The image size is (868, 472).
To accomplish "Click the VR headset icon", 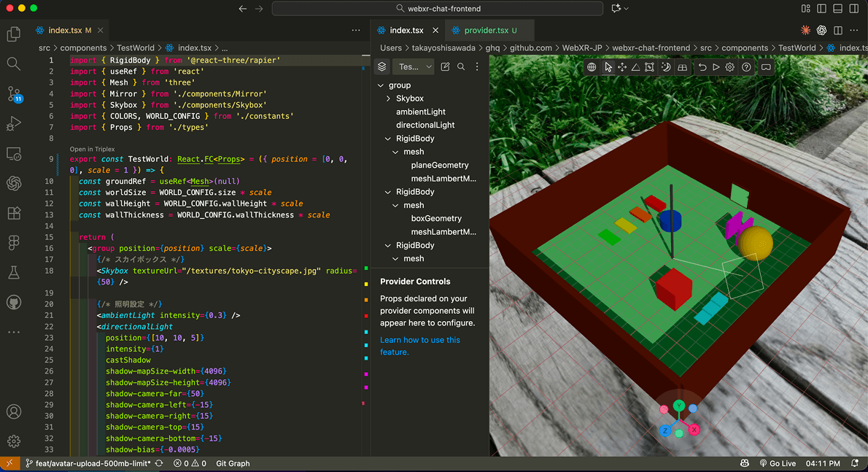I will pos(767,66).
